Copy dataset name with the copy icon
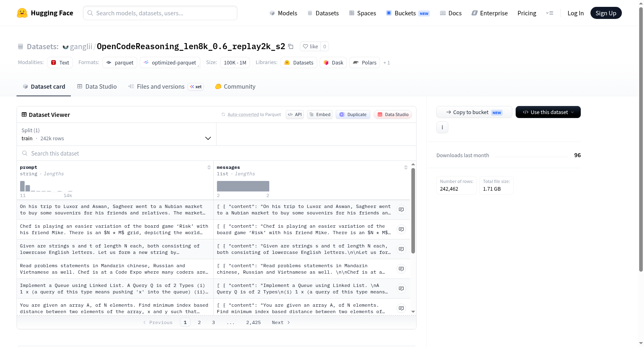 (x=291, y=46)
